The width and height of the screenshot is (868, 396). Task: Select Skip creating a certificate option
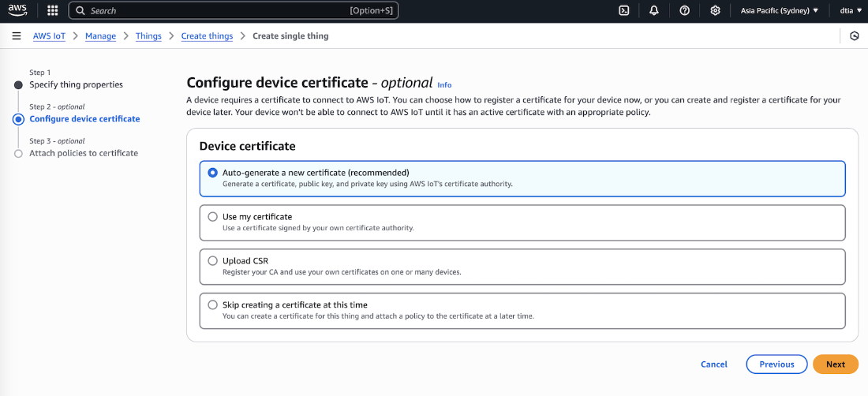point(212,305)
